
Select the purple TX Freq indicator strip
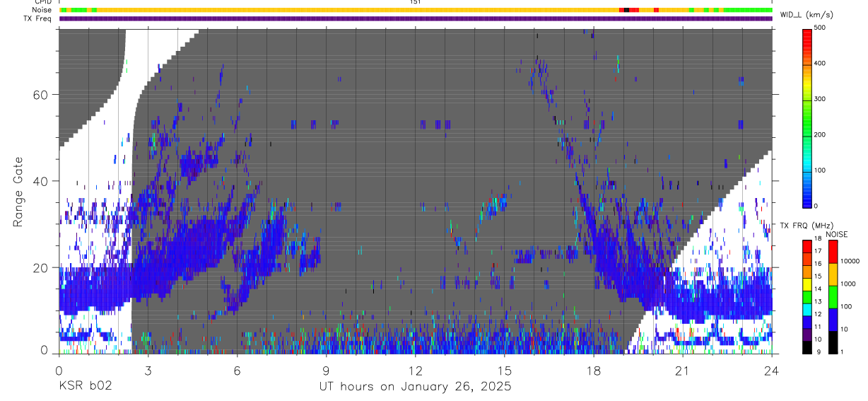(x=416, y=18)
